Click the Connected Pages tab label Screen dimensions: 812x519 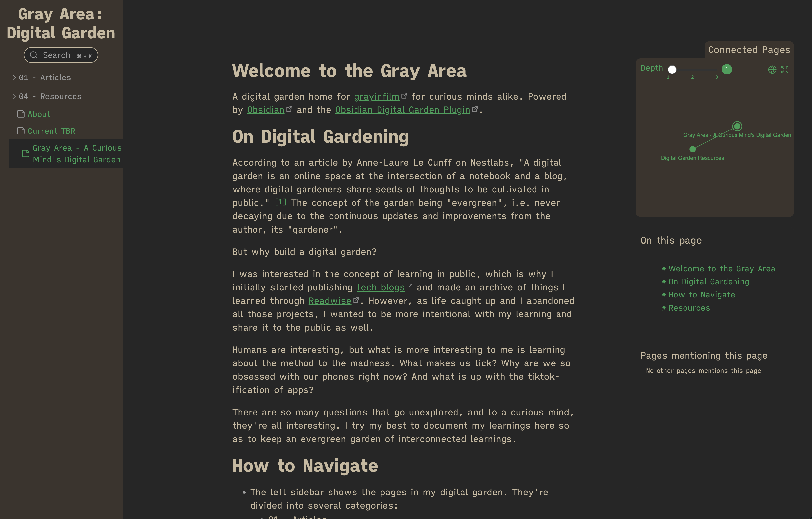[749, 50]
